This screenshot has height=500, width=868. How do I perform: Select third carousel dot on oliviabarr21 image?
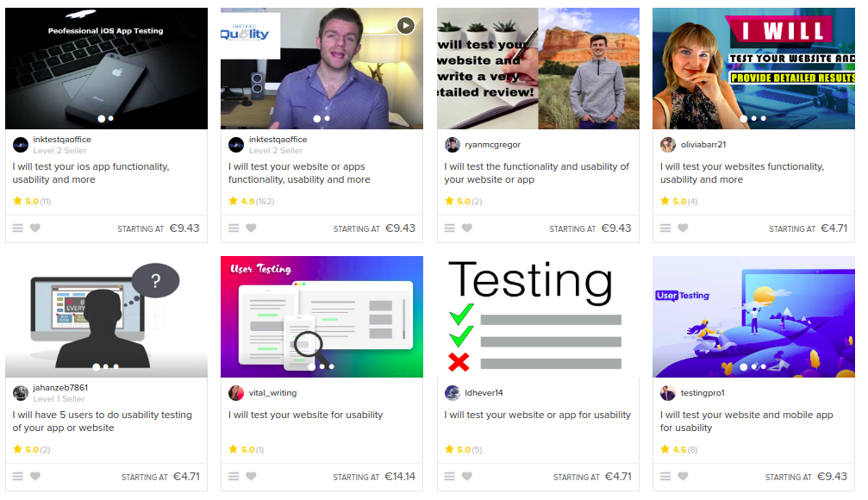point(764,118)
